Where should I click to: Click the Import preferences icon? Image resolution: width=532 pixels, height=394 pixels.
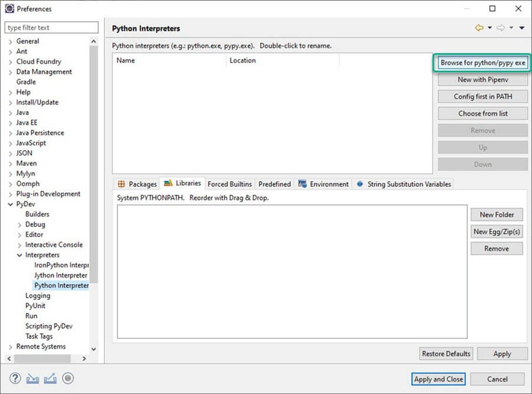point(32,379)
